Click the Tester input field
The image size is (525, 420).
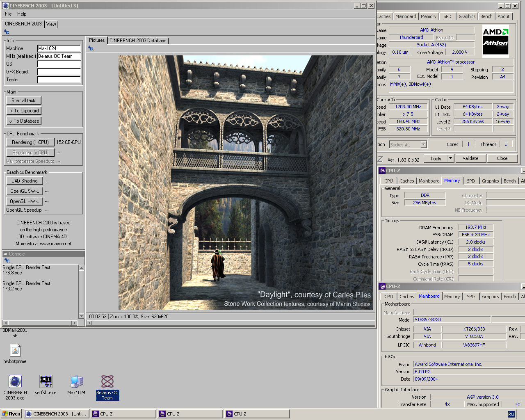coord(59,80)
